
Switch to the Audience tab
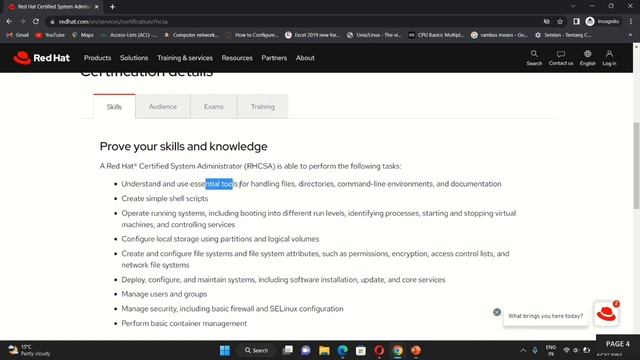click(163, 107)
